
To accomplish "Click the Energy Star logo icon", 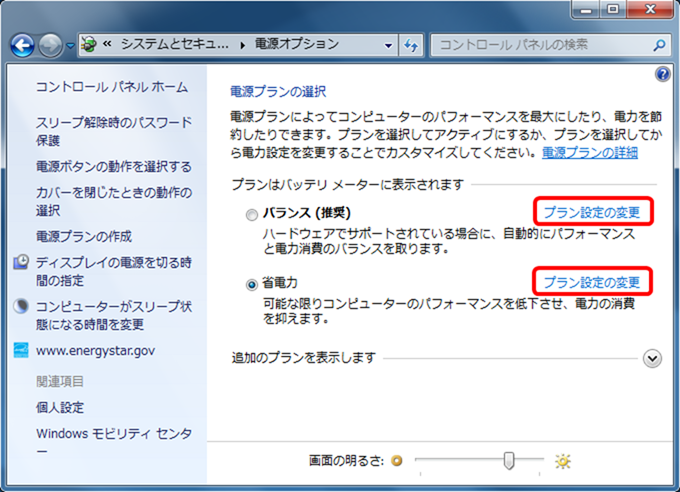I will pyautogui.click(x=21, y=350).
